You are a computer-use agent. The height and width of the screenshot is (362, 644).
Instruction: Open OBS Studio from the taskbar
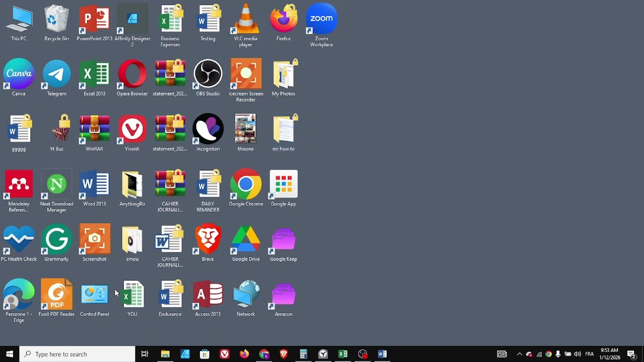coord(363,354)
